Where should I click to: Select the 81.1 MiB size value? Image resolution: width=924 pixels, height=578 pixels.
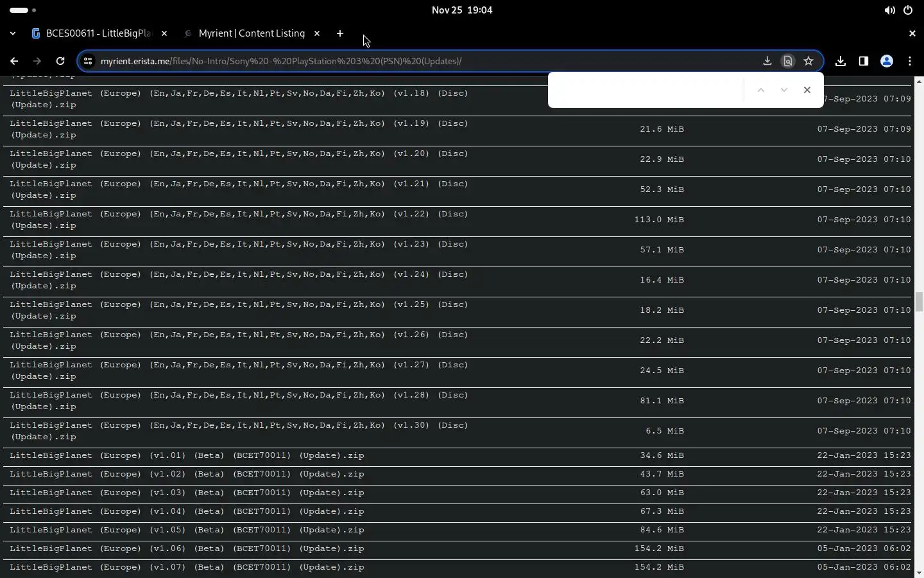[x=662, y=401]
